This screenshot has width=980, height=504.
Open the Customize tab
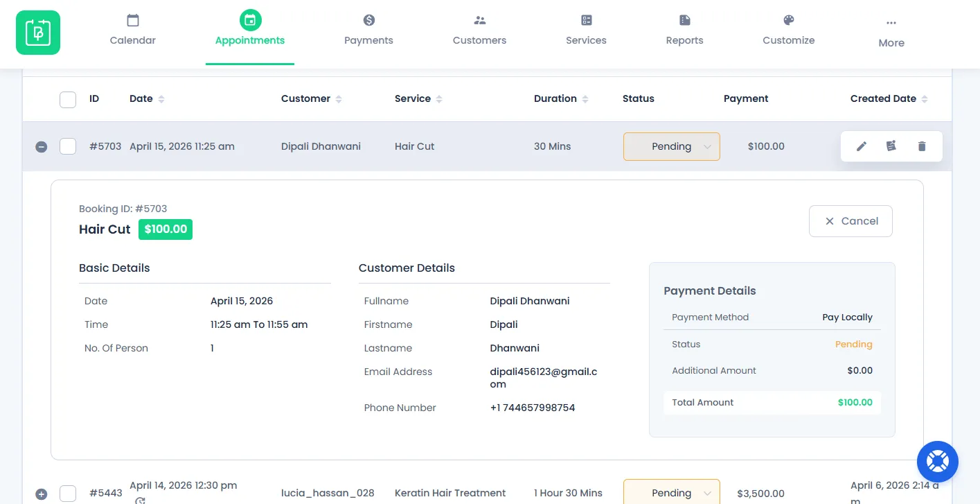pyautogui.click(x=789, y=40)
